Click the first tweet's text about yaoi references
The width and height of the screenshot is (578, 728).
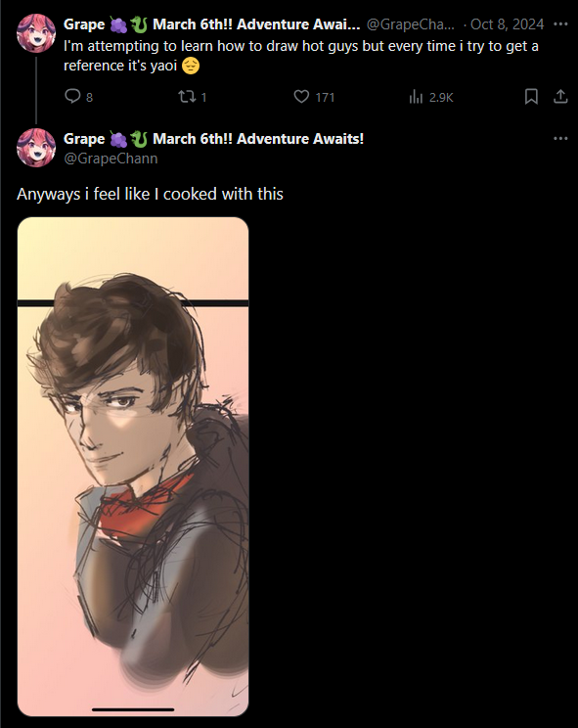click(301, 56)
